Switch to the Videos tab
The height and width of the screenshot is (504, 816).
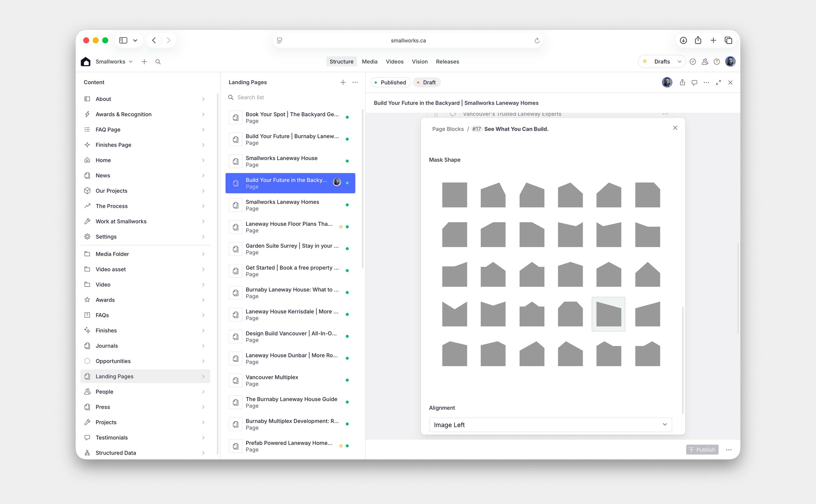[x=395, y=62]
